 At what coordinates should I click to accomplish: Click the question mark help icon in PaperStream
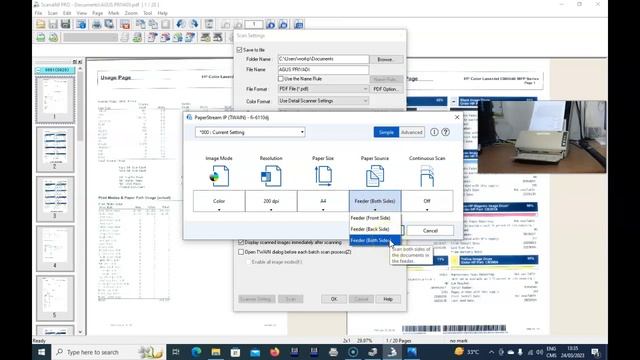pyautogui.click(x=446, y=132)
